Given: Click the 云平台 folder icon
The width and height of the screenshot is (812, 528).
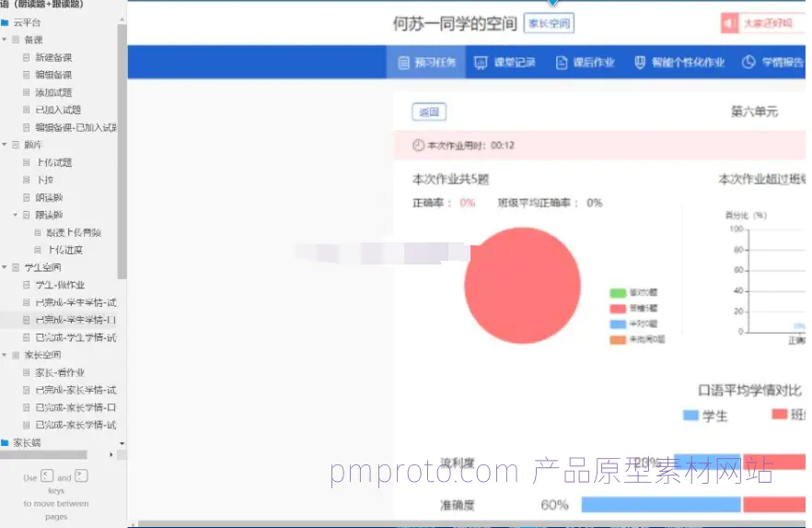Looking at the screenshot, I should tap(6, 23).
